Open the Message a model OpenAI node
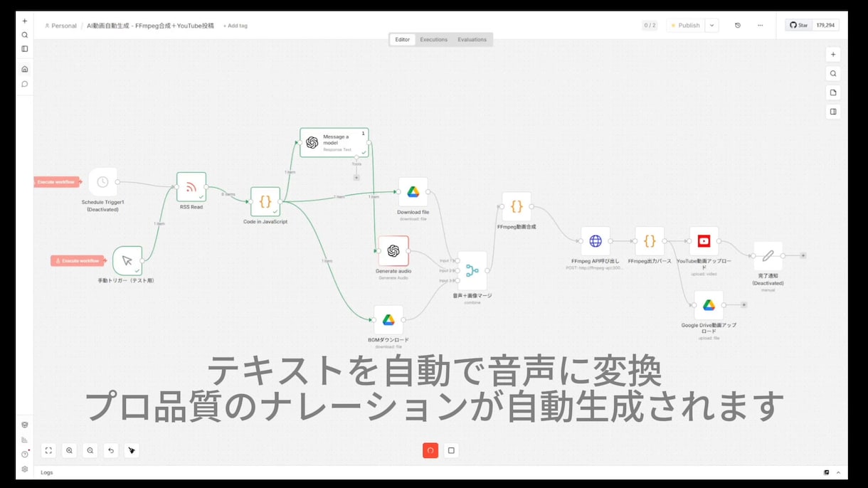 tap(334, 142)
